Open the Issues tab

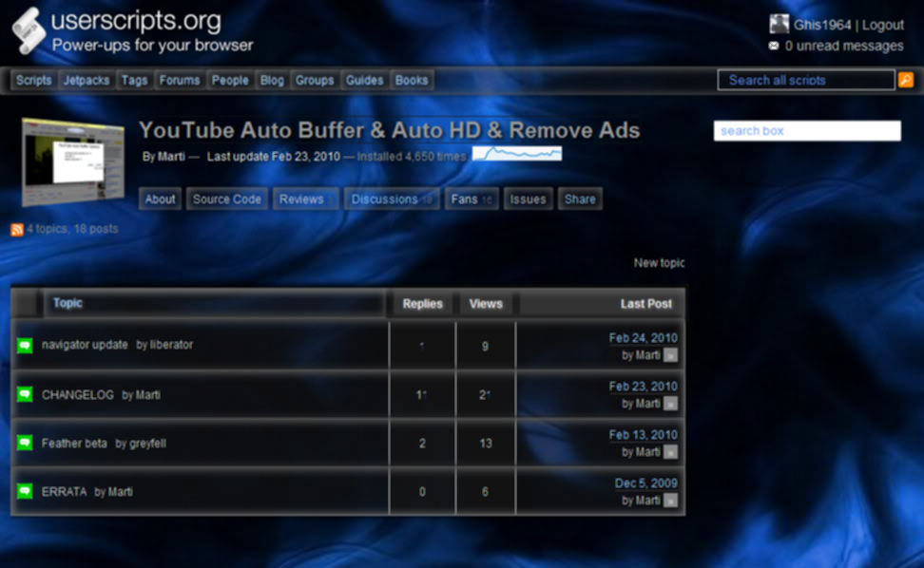click(528, 199)
